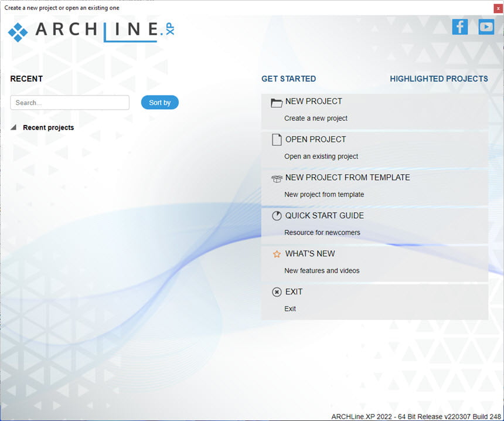The image size is (504, 421).
Task: Choose NEW PROJECT FROM TEMPLATE heading
Action: click(348, 178)
